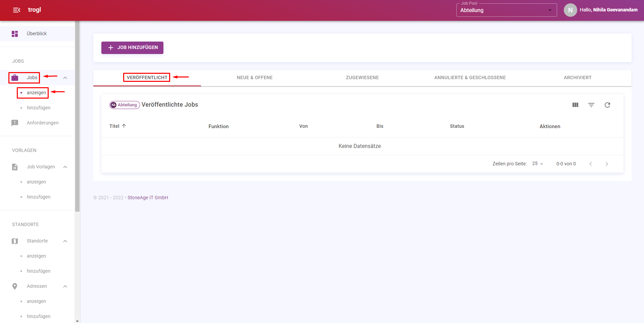Click the Adressen location pin icon
Image resolution: width=644 pixels, height=323 pixels.
[x=15, y=286]
